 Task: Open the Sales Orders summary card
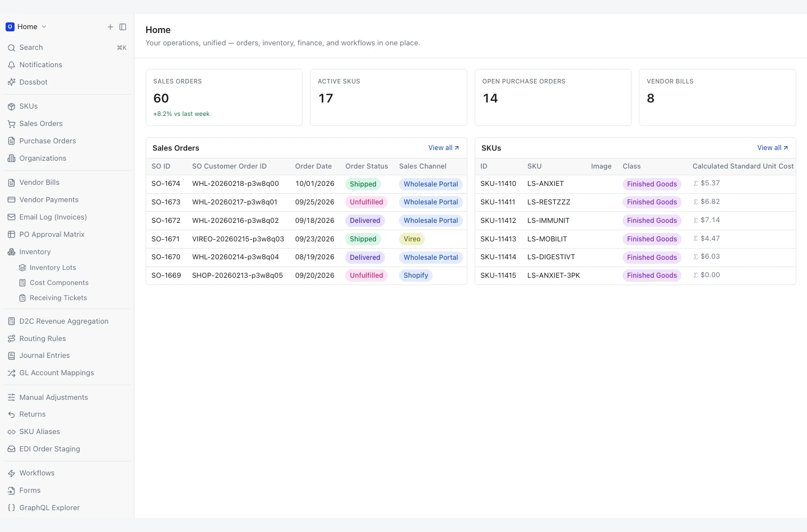(x=224, y=97)
